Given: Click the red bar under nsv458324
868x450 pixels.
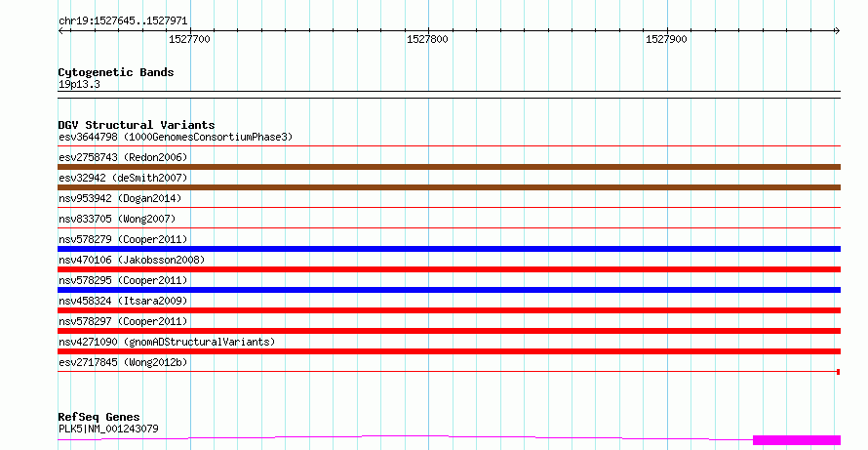Looking at the screenshot, I should click(449, 310).
